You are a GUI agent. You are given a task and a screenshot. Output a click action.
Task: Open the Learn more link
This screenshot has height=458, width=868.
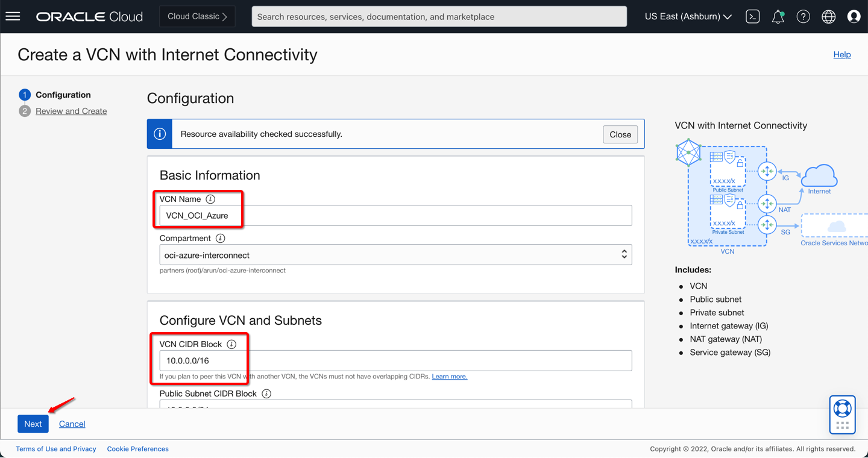point(449,377)
